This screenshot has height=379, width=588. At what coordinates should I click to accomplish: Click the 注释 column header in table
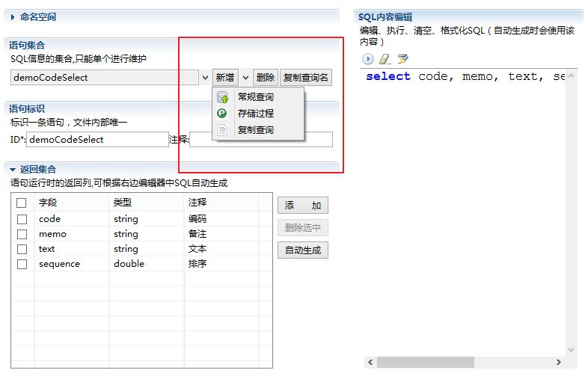(197, 203)
